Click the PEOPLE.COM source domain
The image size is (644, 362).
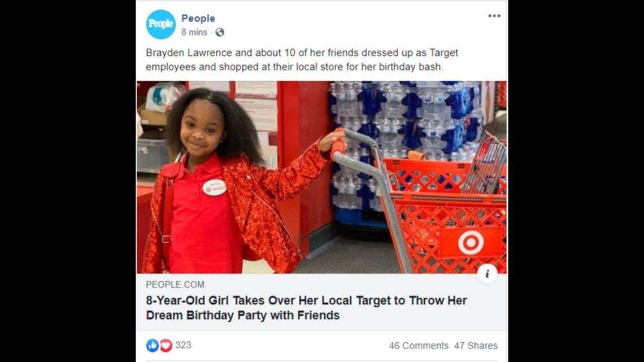(x=175, y=285)
